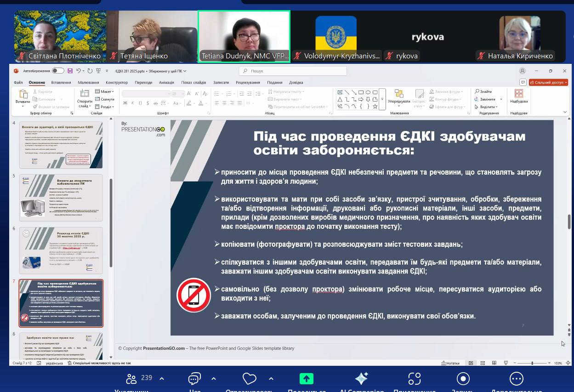This screenshot has width=574, height=392.
Task: Open the file name save-location dropdown
Action: [x=186, y=71]
